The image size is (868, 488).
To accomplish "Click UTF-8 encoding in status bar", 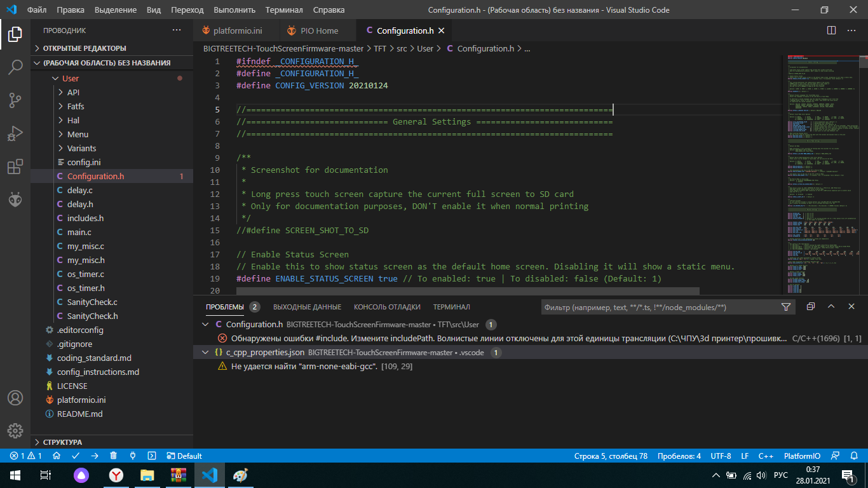I will 721,456.
